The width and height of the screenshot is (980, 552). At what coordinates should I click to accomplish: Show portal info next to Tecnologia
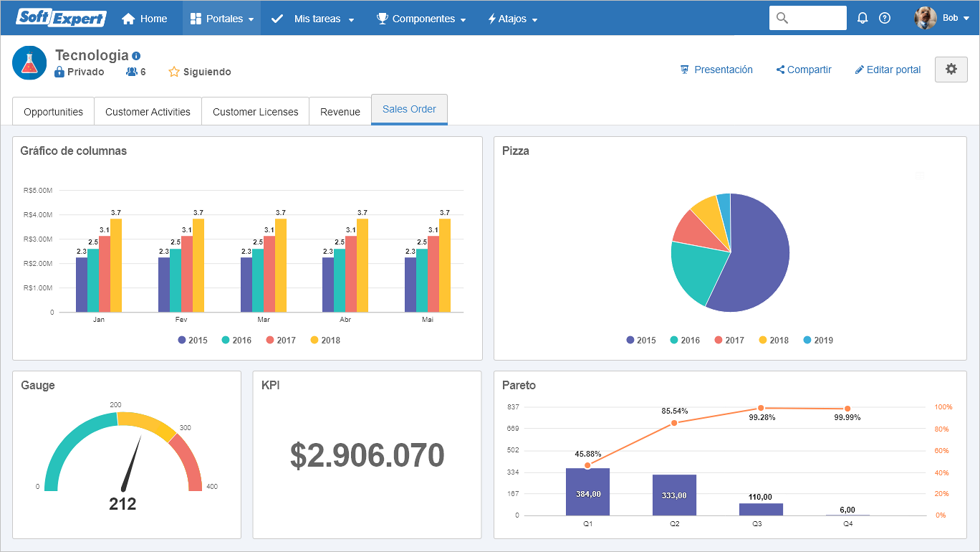137,56
